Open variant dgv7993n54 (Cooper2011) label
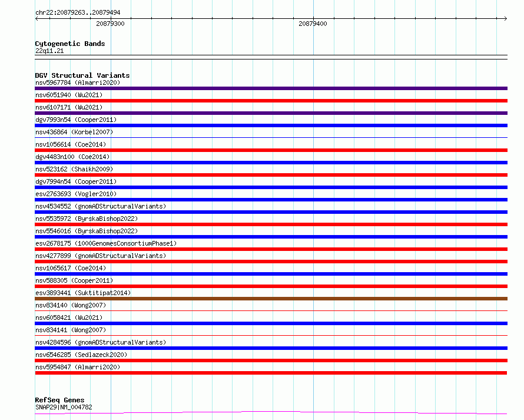The height and width of the screenshot is (420, 524). (x=76, y=120)
